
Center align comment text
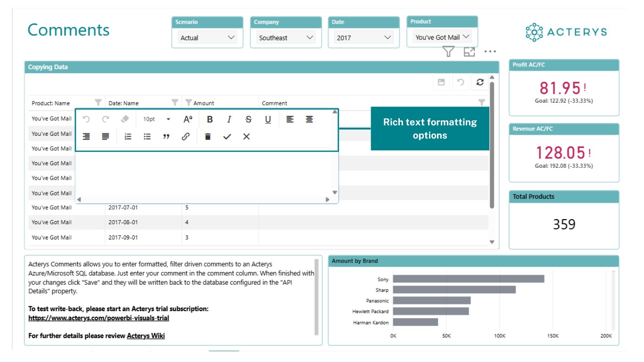[309, 119]
